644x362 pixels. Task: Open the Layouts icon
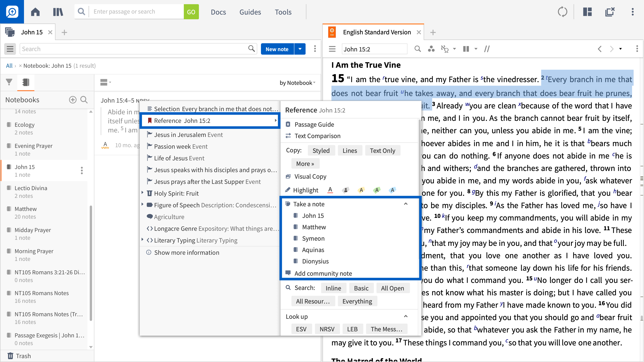(x=587, y=12)
